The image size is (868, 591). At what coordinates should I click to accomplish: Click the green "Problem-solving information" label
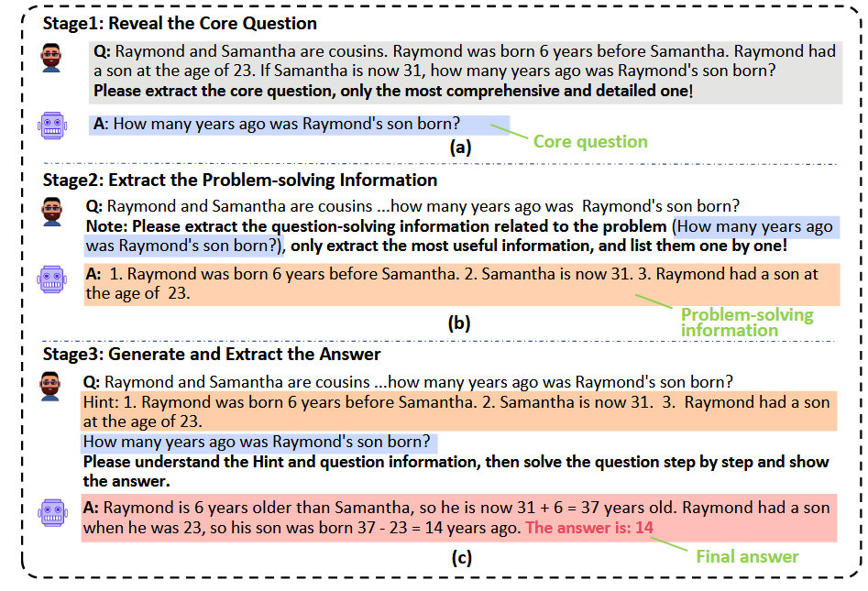(x=746, y=323)
